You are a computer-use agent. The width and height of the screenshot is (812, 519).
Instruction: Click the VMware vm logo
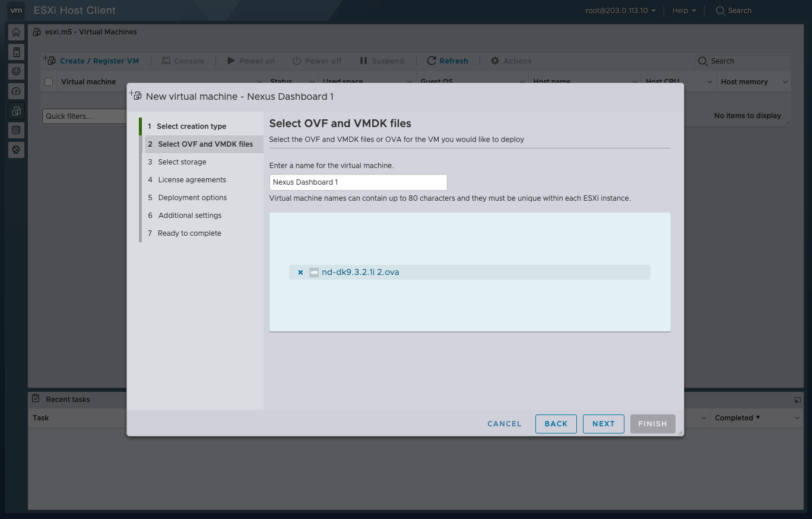17,10
